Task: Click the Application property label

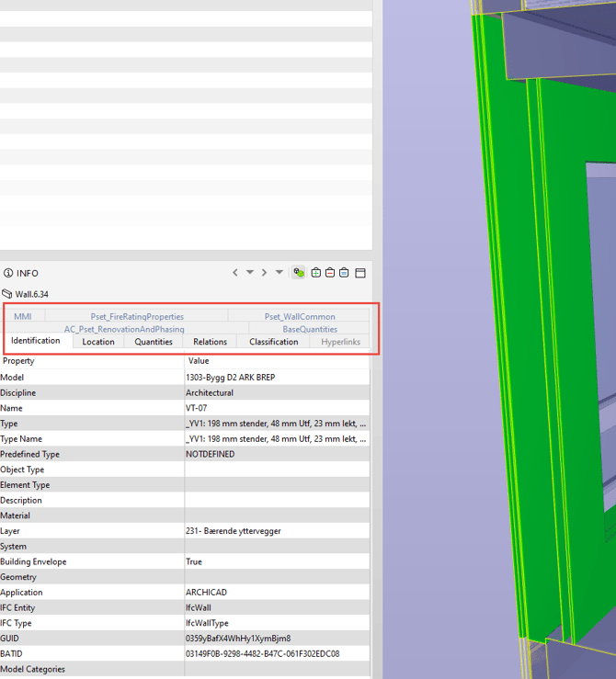Action: coord(21,593)
